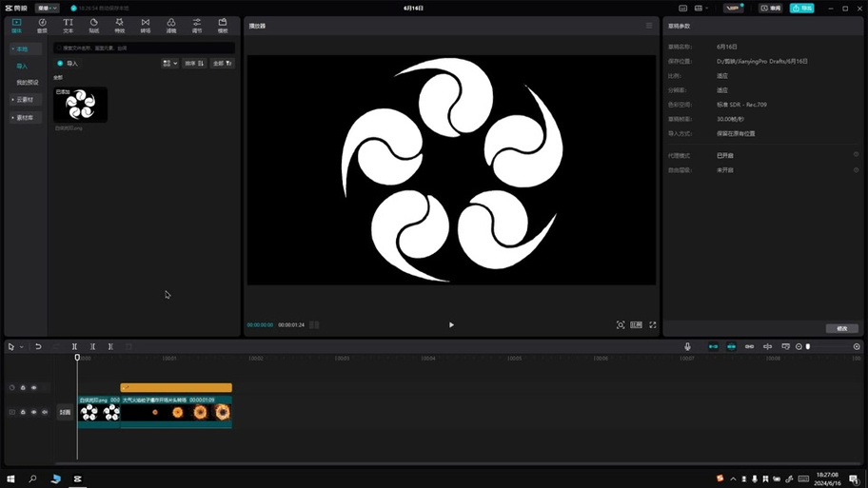Open the Windows Start menu

click(10, 478)
